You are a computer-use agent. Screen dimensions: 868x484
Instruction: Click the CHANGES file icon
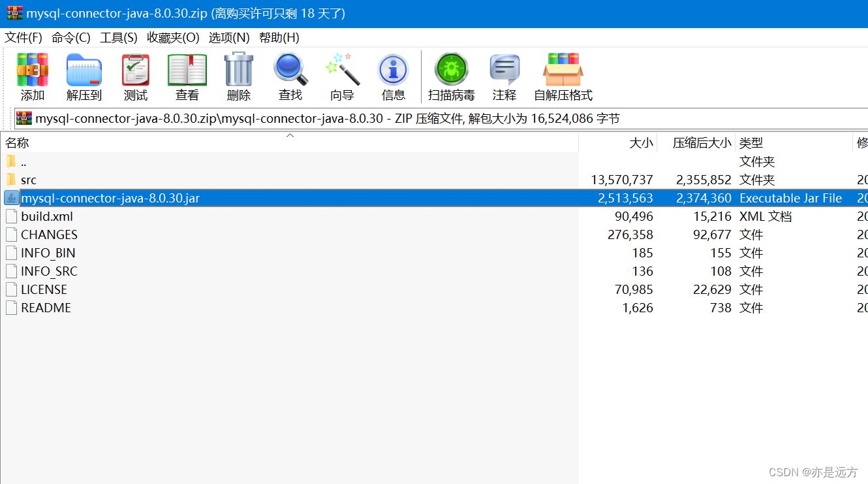click(x=11, y=234)
